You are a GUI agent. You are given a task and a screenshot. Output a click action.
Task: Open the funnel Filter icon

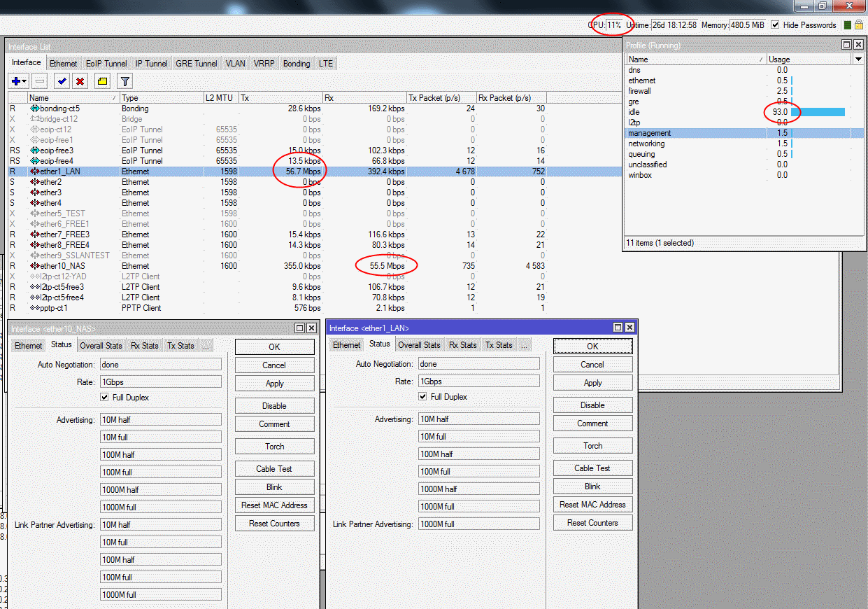(124, 81)
